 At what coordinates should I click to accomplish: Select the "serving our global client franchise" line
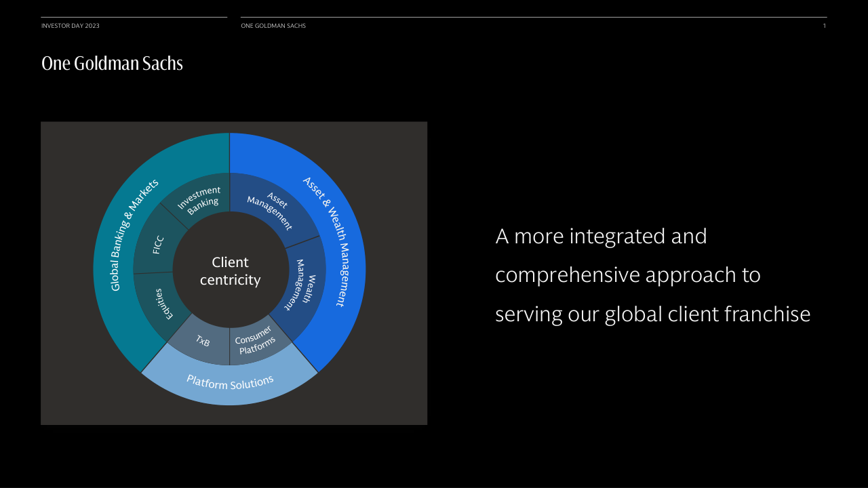pos(652,314)
